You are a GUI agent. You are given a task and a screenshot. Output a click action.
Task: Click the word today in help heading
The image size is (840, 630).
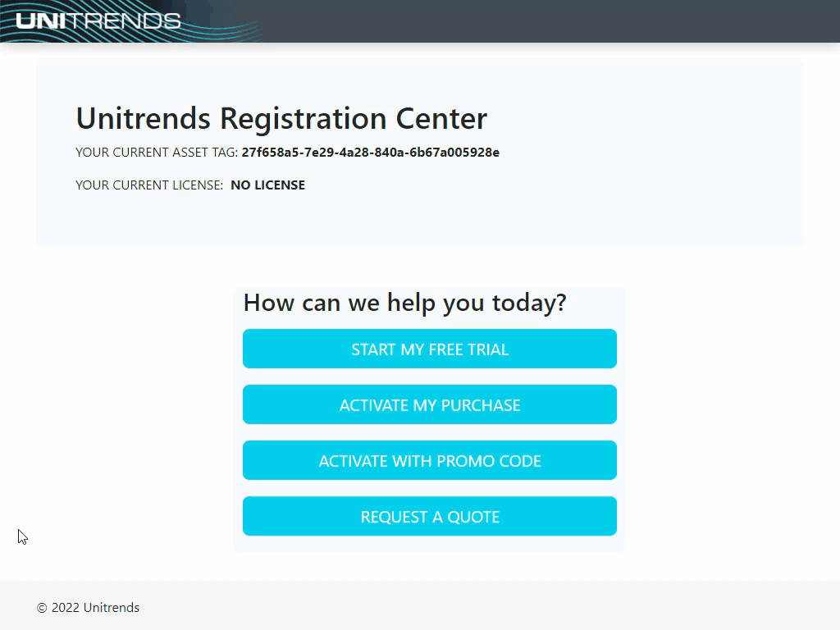click(x=529, y=303)
